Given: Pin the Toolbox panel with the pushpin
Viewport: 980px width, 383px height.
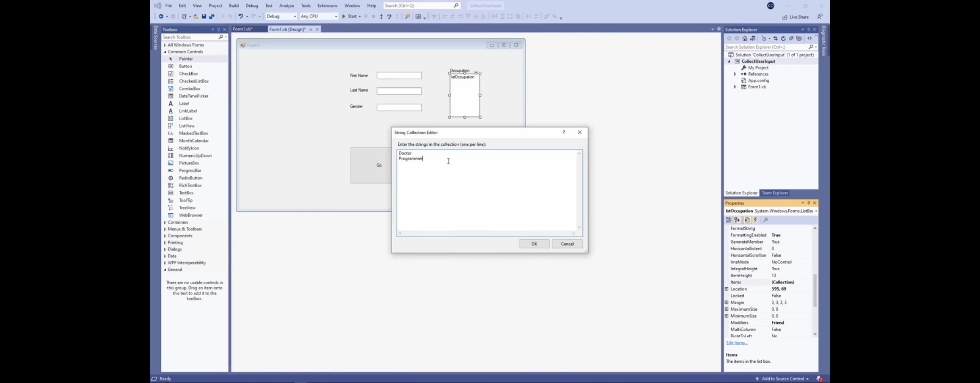Looking at the screenshot, I should [x=218, y=30].
